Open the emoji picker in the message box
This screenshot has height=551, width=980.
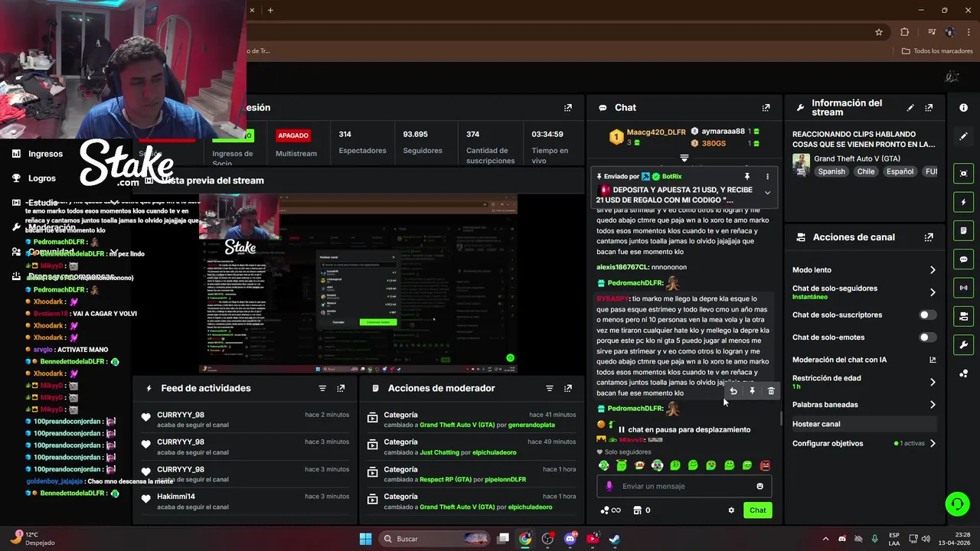tap(759, 486)
